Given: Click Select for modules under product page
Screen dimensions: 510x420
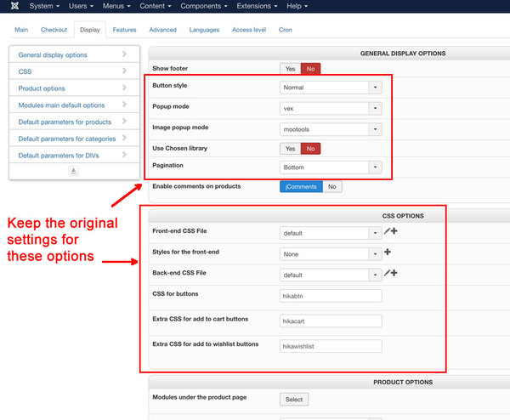Looking at the screenshot, I should (294, 400).
